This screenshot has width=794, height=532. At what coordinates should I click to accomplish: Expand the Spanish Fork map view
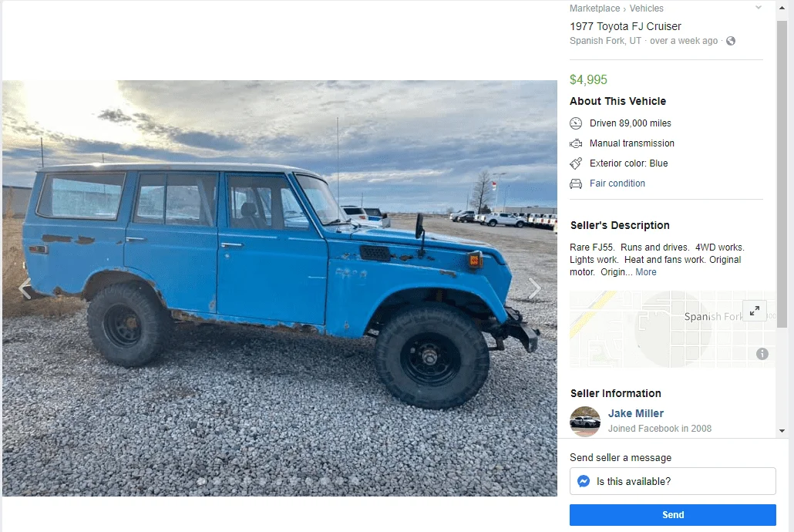pos(754,311)
